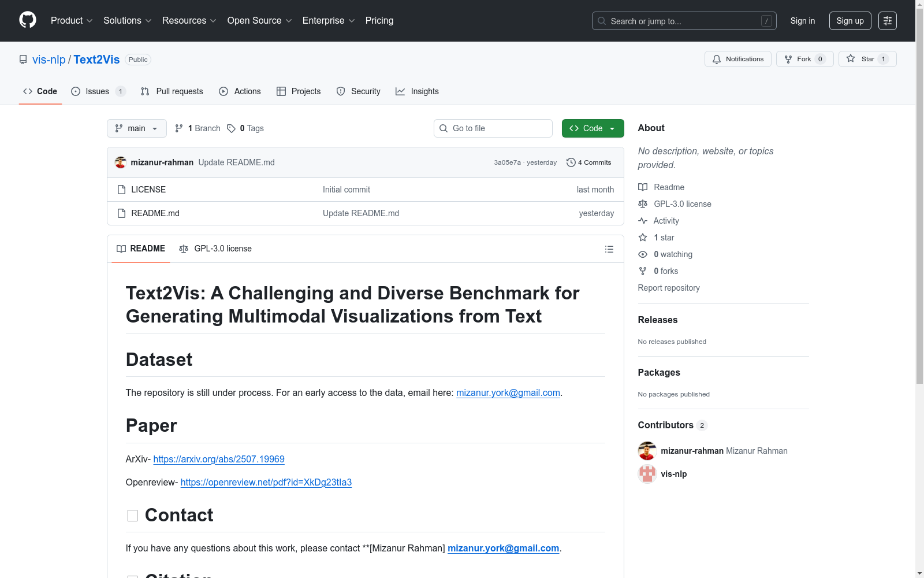Viewport: 924px width, 578px height.
Task: Open commit hash 3a05e7a
Action: tap(507, 162)
